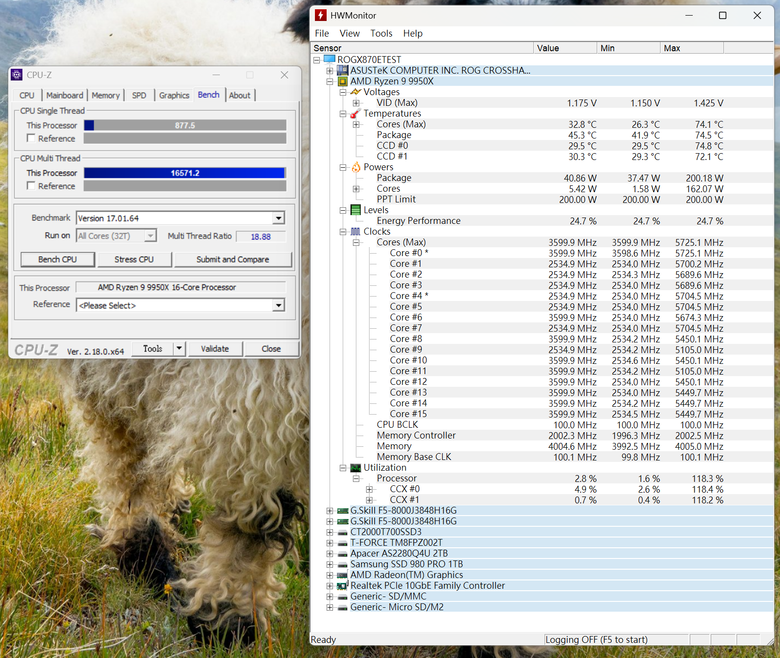
Task: Click the Bench CPU button
Action: pos(58,259)
